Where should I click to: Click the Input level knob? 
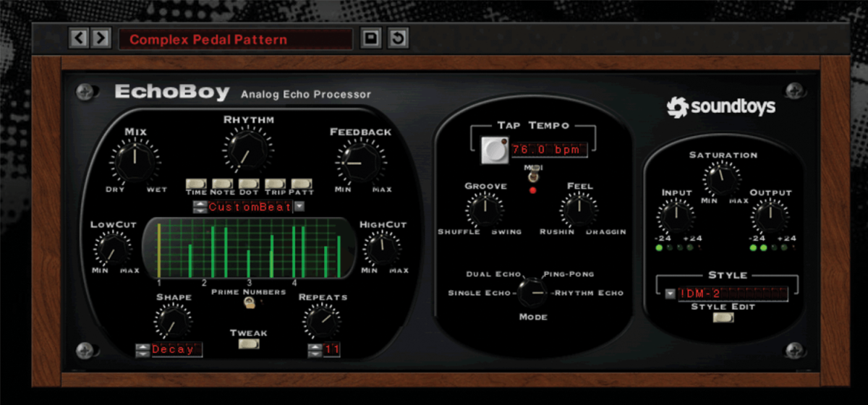coord(676,216)
